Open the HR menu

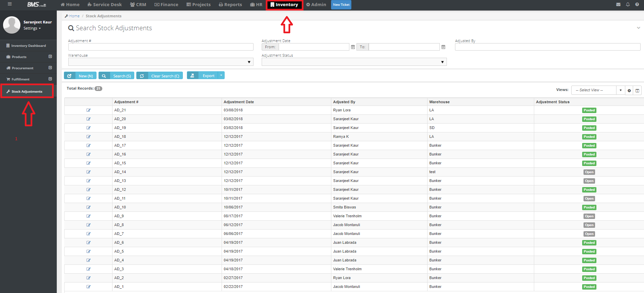point(256,4)
